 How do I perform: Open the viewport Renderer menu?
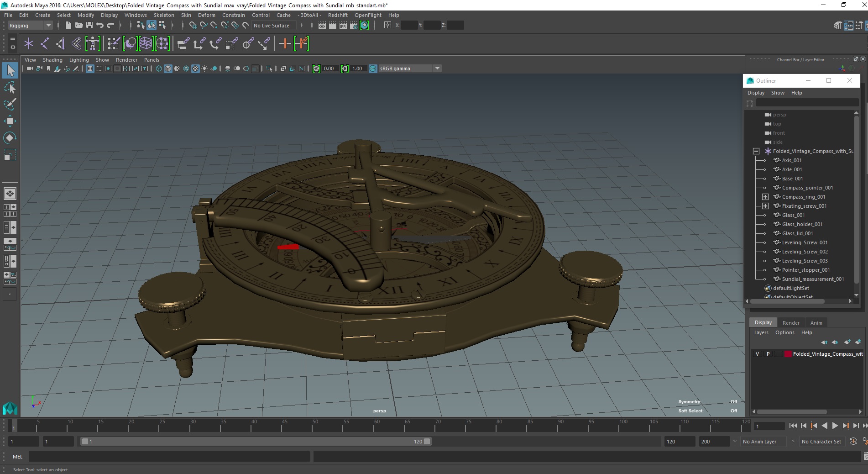(126, 60)
